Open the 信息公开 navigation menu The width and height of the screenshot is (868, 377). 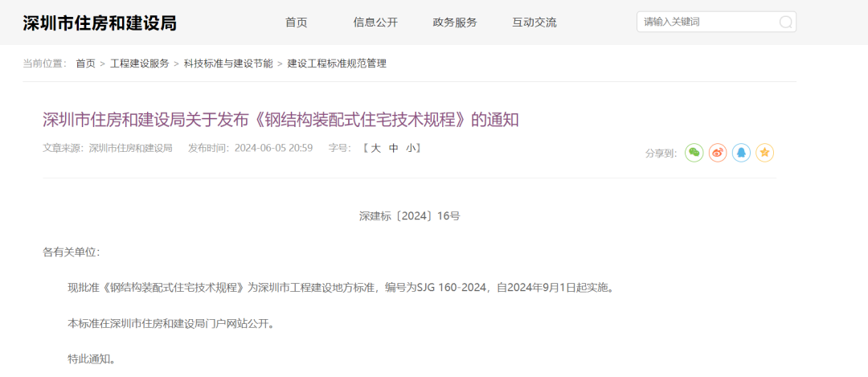375,23
